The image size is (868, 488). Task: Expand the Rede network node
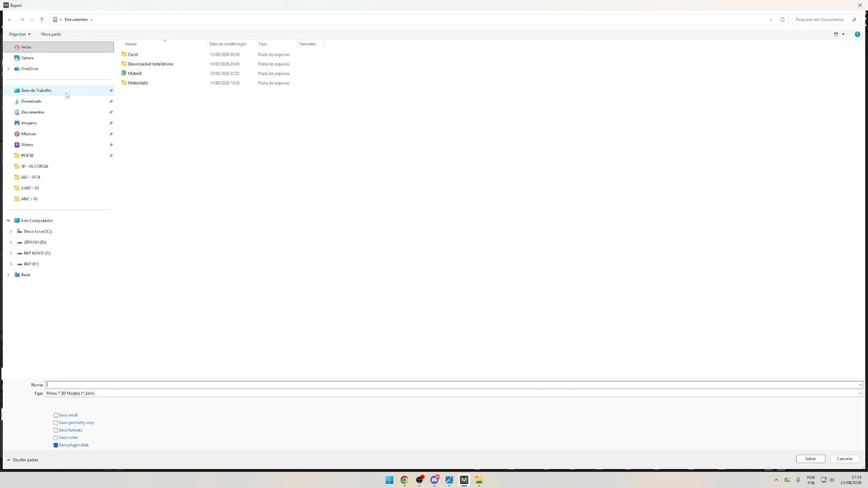point(8,274)
